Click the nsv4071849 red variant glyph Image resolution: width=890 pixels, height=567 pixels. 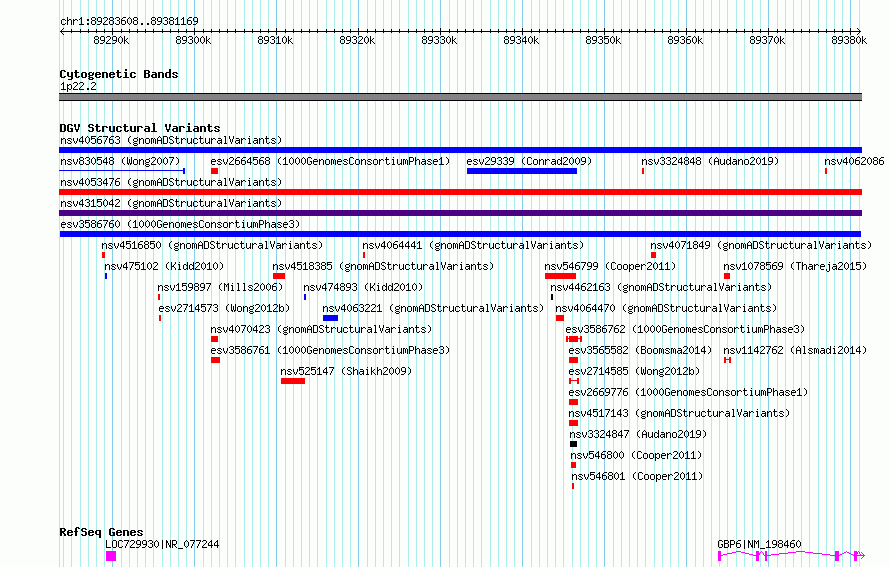[x=653, y=255]
